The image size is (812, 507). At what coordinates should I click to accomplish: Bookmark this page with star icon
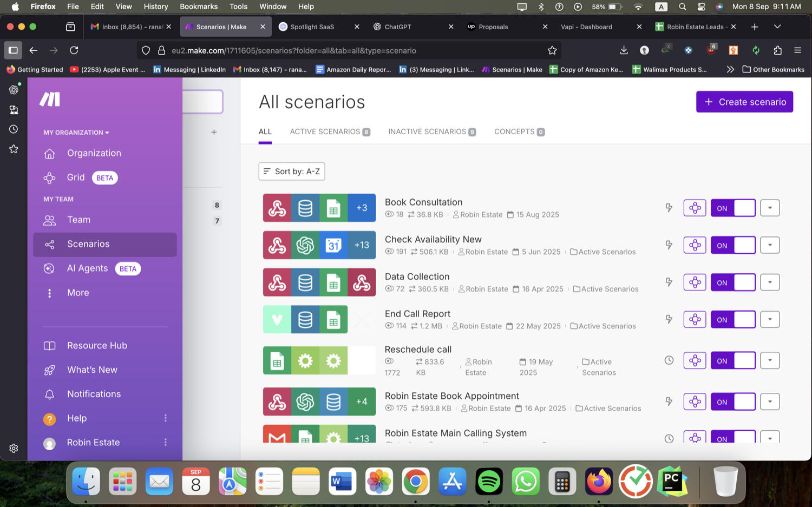pos(552,50)
